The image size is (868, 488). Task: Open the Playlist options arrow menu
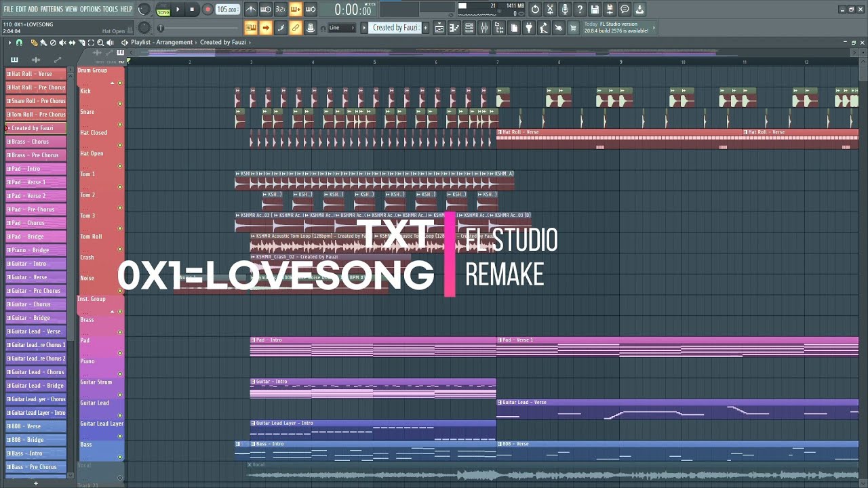point(9,43)
